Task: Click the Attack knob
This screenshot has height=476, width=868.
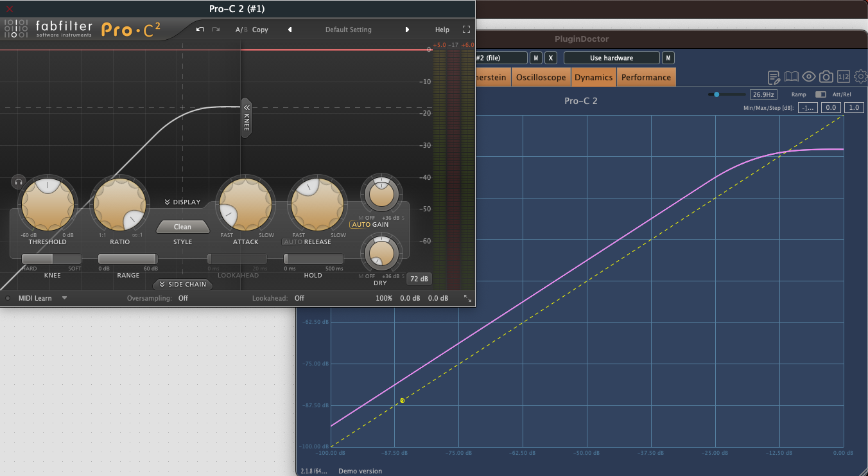Action: (245, 206)
